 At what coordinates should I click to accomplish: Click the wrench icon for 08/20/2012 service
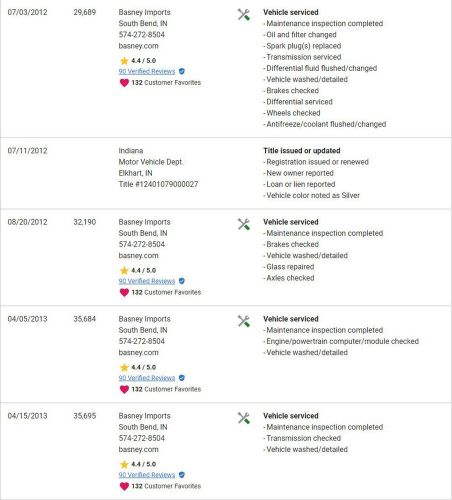tap(244, 224)
